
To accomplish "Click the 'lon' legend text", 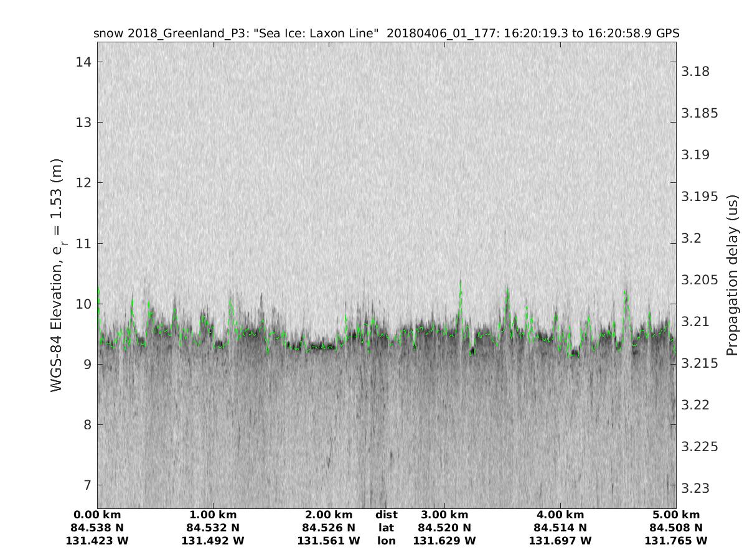I will click(x=387, y=541).
